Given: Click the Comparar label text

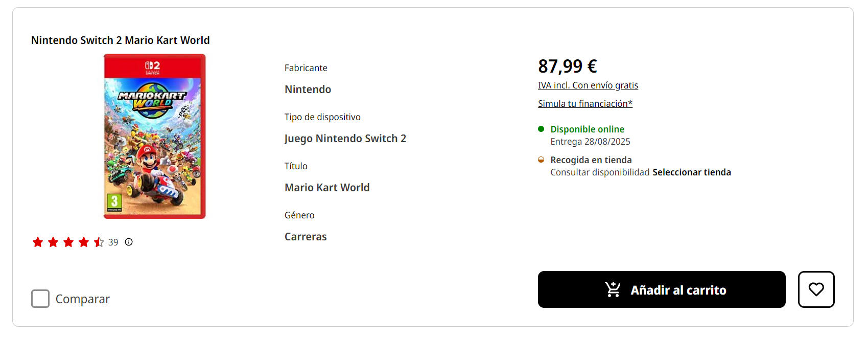Looking at the screenshot, I should (x=83, y=299).
